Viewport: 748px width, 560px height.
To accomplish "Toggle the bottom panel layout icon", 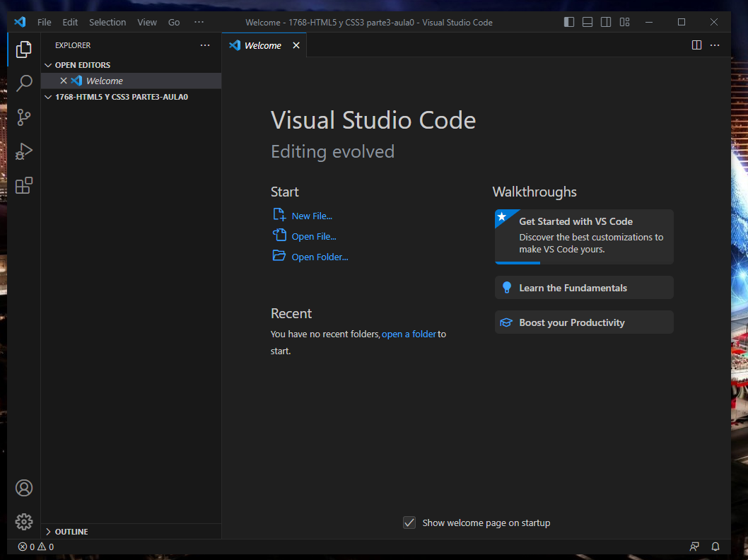I will coord(588,22).
